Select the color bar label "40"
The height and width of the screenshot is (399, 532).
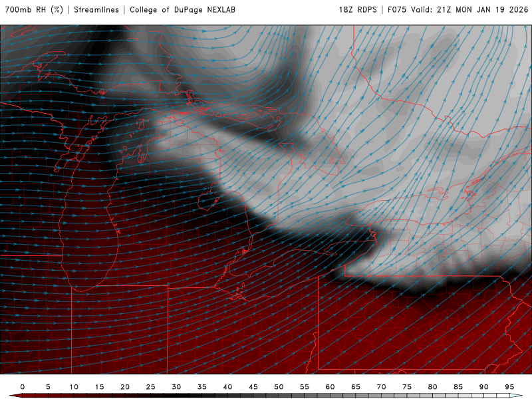(x=227, y=387)
